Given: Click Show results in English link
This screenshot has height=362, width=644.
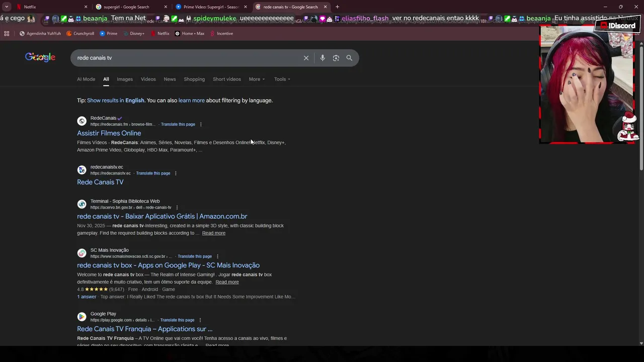Looking at the screenshot, I should (x=116, y=101).
